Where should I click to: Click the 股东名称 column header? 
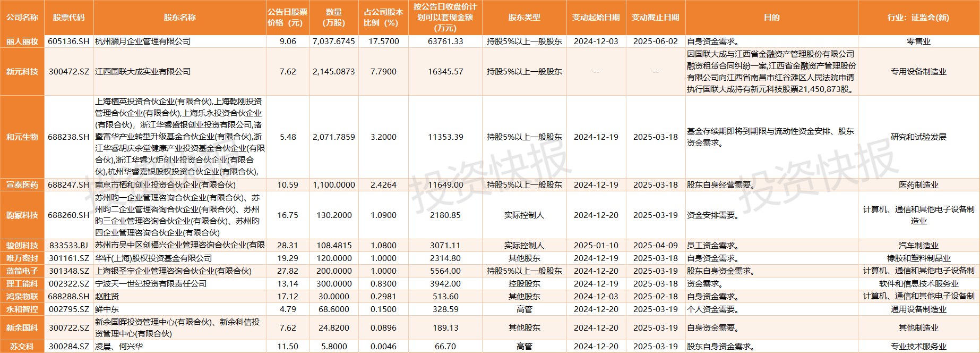(x=179, y=18)
